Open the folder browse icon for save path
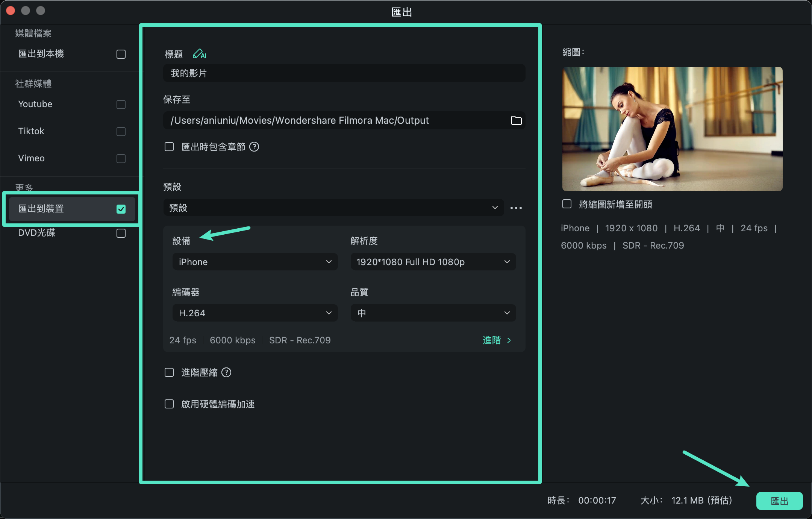812x519 pixels. pyautogui.click(x=516, y=120)
